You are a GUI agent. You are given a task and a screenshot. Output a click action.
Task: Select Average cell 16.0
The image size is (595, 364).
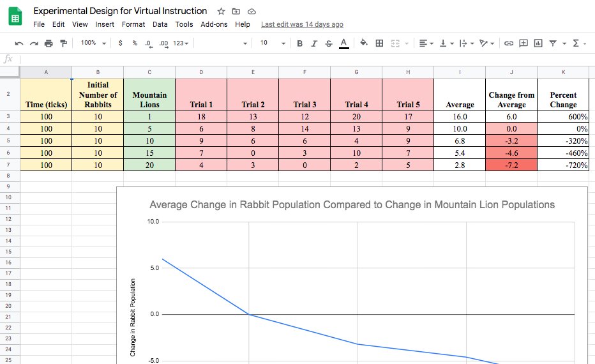pos(460,116)
